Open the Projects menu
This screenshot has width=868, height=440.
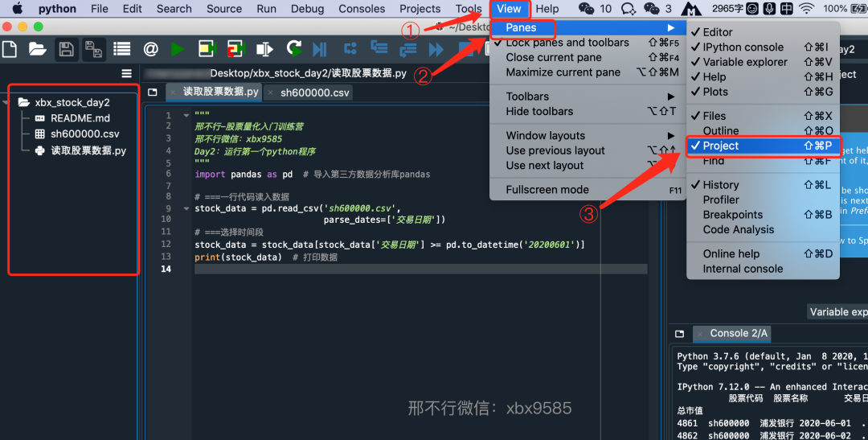click(x=420, y=9)
